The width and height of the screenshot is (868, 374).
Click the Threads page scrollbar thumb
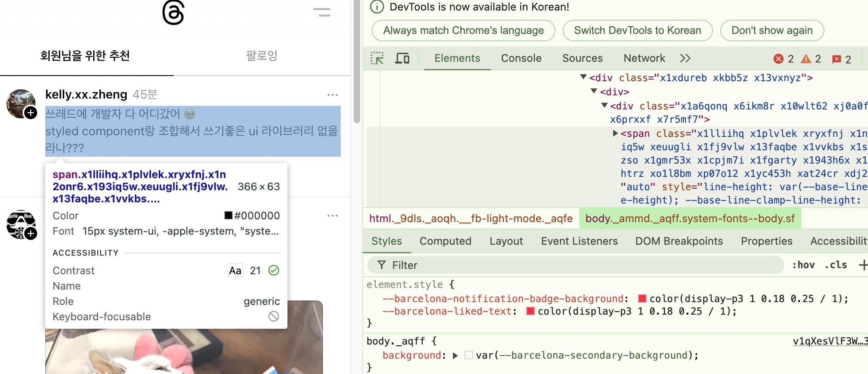coord(356,61)
